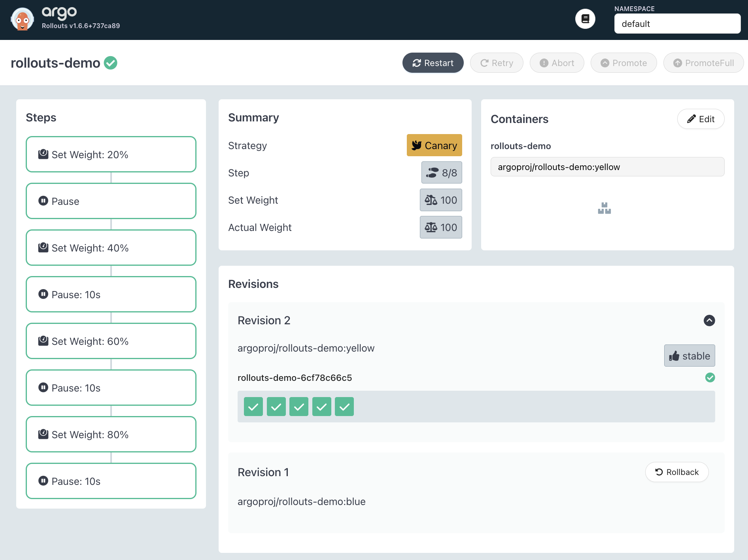The image size is (748, 560).
Task: Click the Abort button
Action: pyautogui.click(x=557, y=63)
